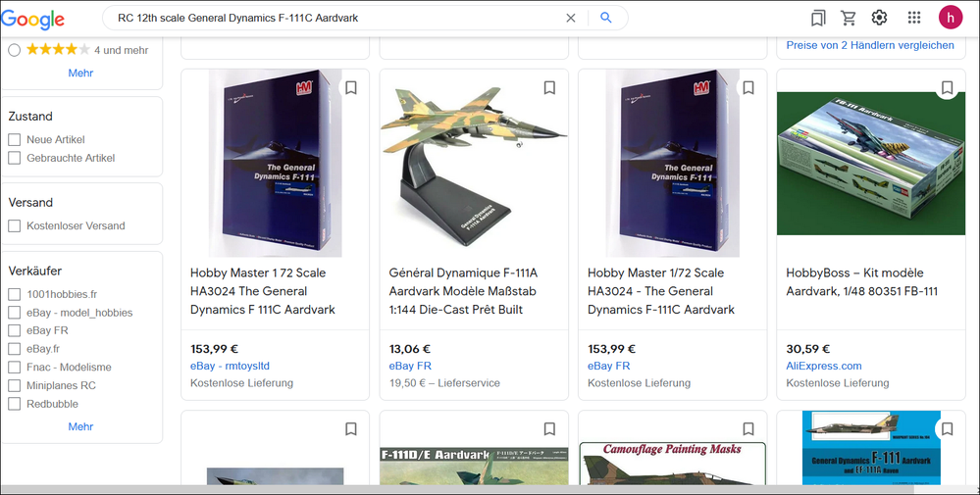Tick the Miniplanes RC seller checkbox
The height and width of the screenshot is (495, 980).
click(x=15, y=385)
